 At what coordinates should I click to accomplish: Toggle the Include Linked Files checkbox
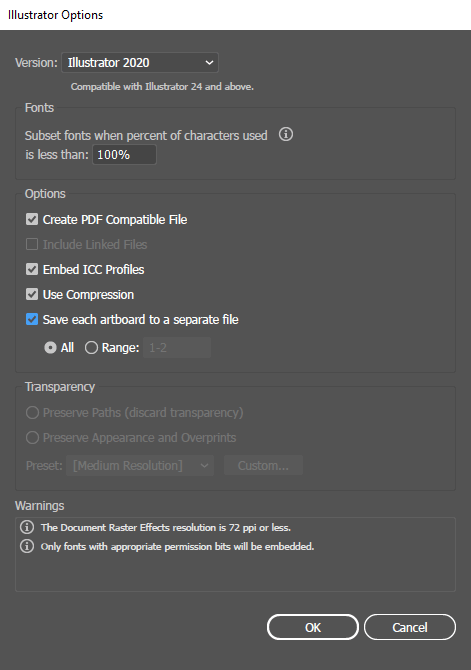32,244
